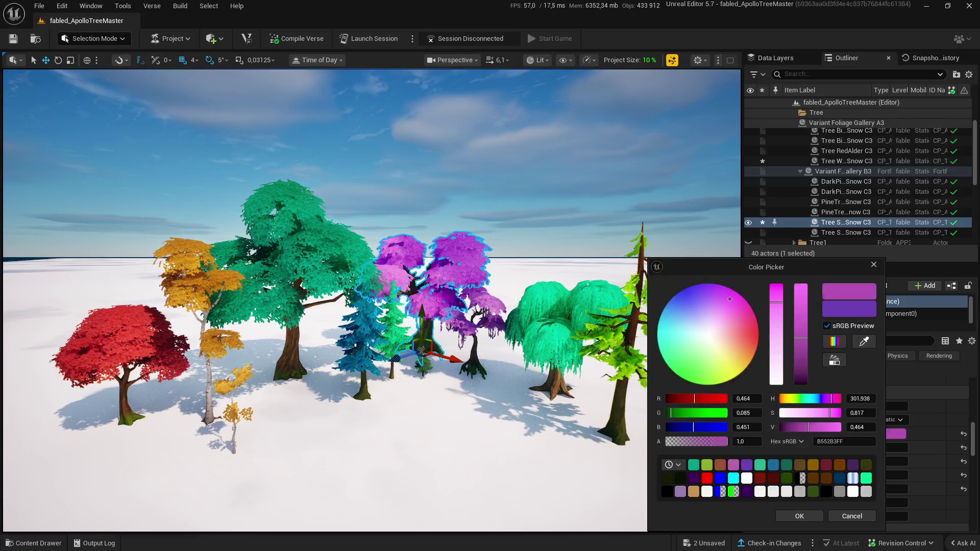The image size is (980, 551).
Task: Click Cancel in the Color Picker
Action: pos(851,516)
